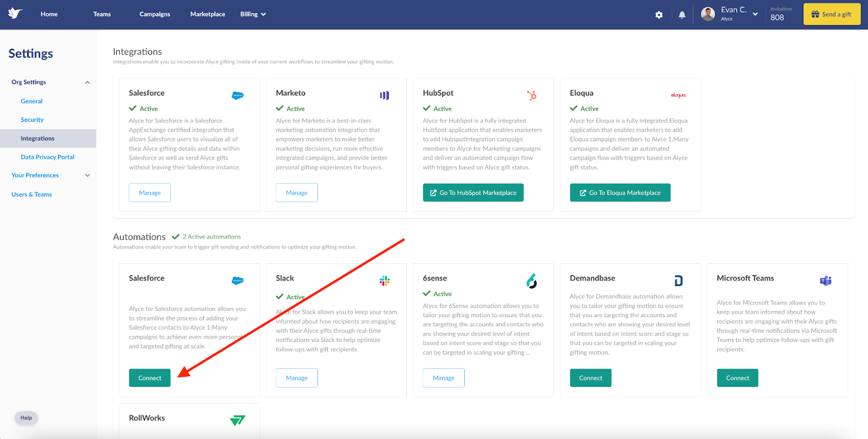Click the RollWorks card title
This screenshot has height=439, width=868.
click(147, 418)
